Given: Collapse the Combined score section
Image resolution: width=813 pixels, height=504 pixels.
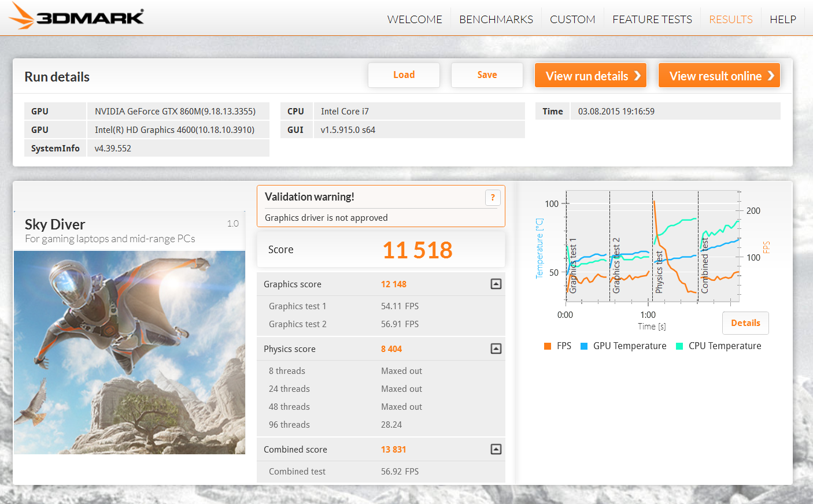Looking at the screenshot, I should point(496,449).
